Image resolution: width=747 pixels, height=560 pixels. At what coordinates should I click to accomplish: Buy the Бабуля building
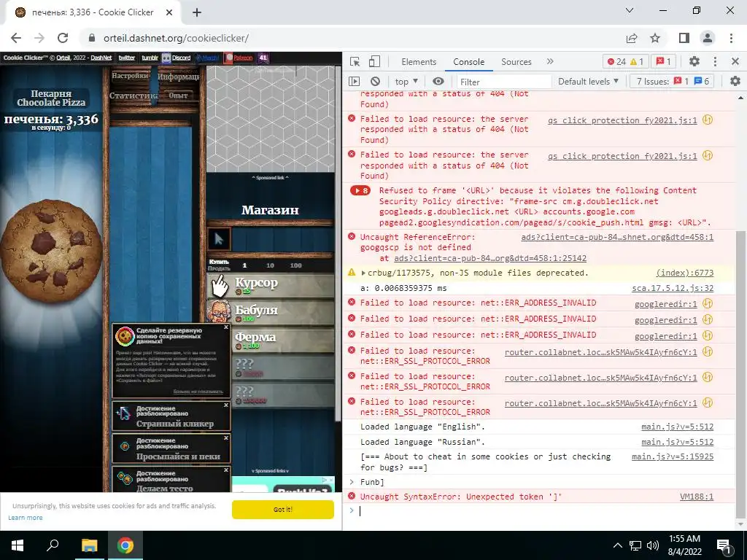coord(271,312)
